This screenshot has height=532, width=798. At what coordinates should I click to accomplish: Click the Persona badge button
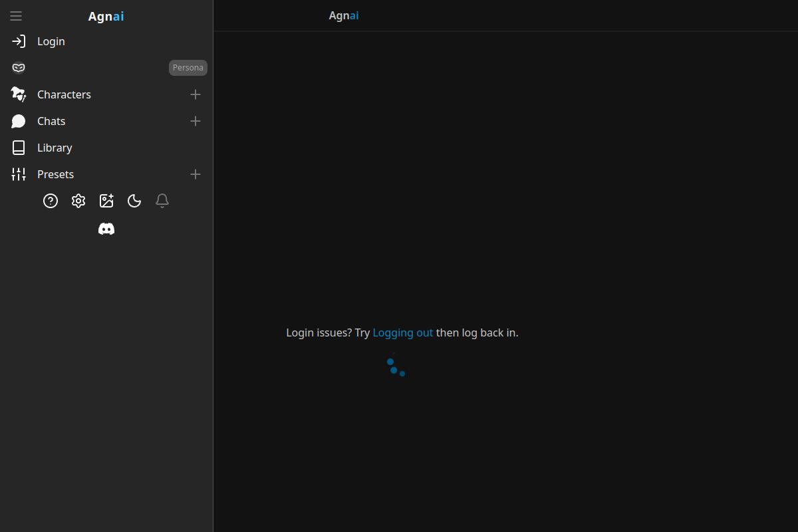(x=188, y=68)
